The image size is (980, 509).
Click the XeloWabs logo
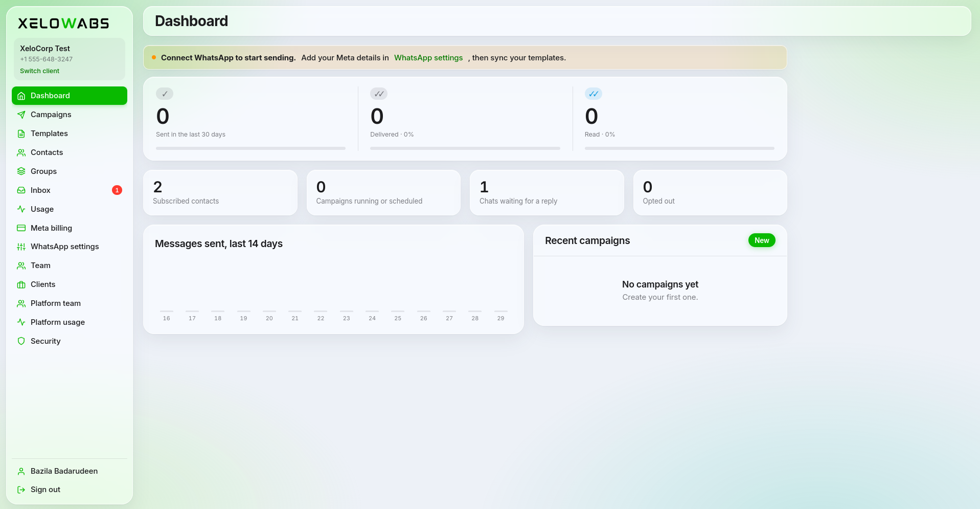coord(63,24)
